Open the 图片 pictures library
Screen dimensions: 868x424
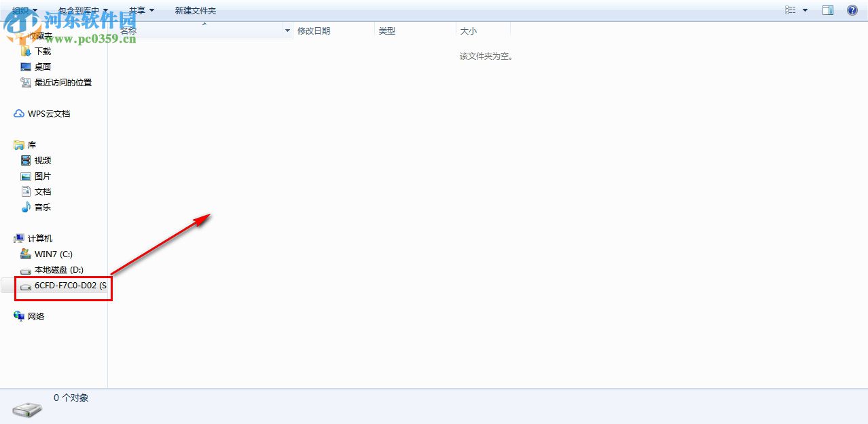point(42,176)
